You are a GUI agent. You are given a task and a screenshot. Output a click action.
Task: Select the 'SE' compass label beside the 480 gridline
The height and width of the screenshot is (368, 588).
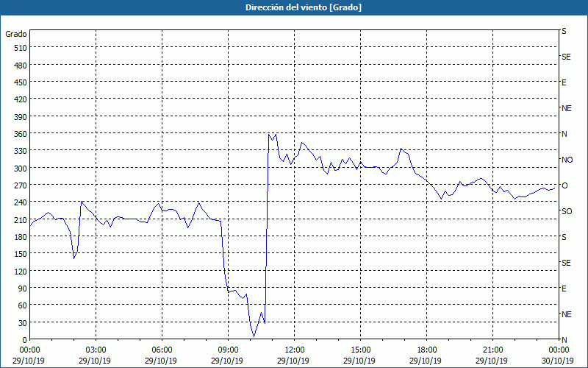(566, 57)
